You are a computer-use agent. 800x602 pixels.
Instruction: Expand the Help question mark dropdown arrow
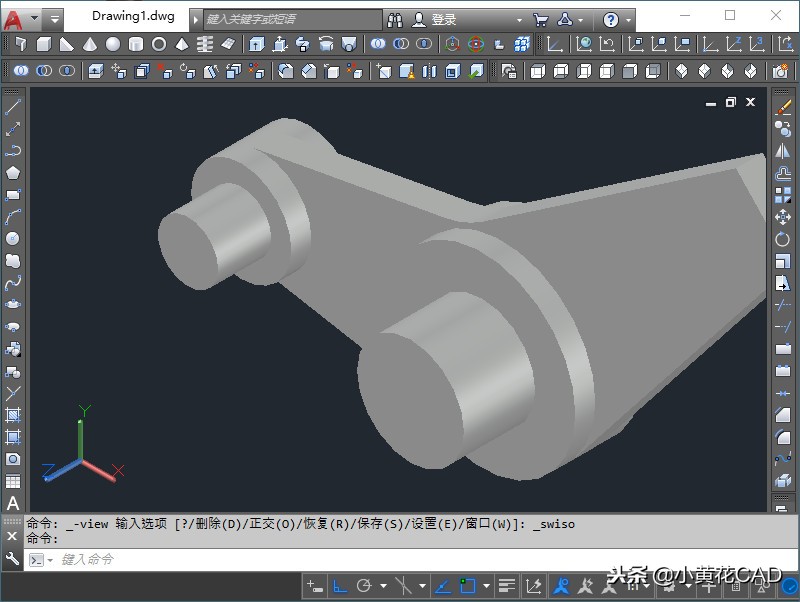629,20
